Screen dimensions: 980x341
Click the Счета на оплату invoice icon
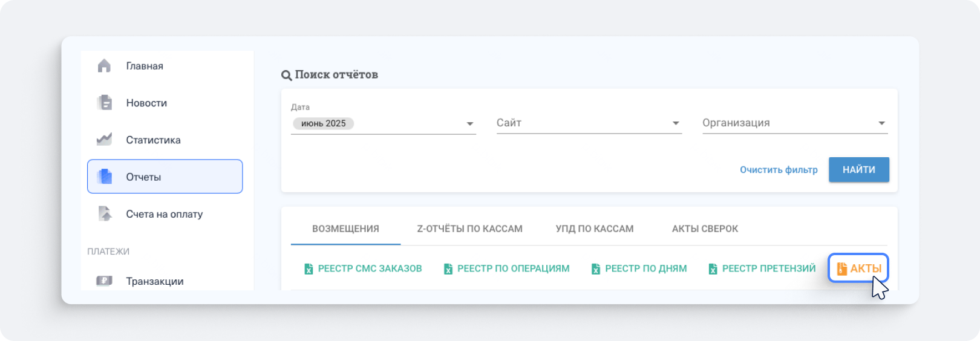click(x=105, y=213)
